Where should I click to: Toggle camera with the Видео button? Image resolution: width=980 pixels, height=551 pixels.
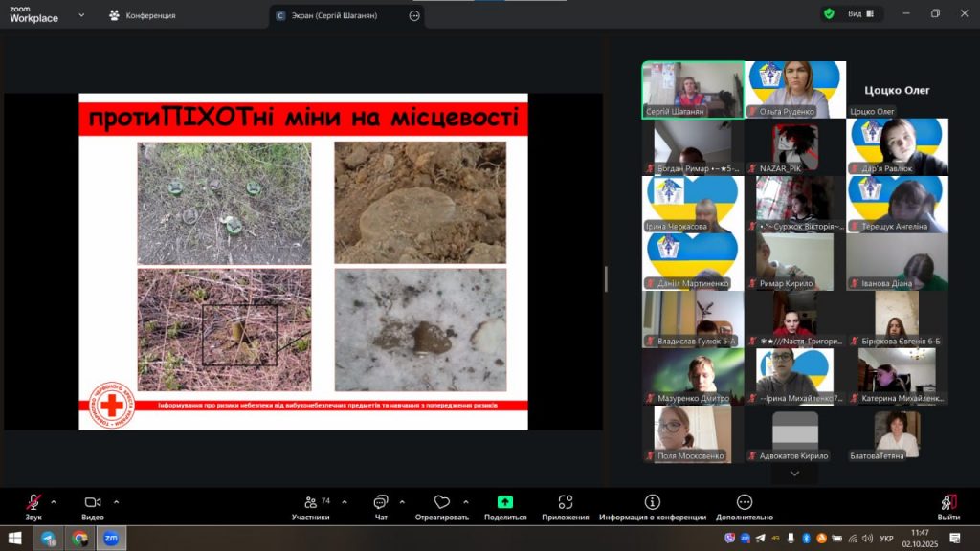coord(93,504)
